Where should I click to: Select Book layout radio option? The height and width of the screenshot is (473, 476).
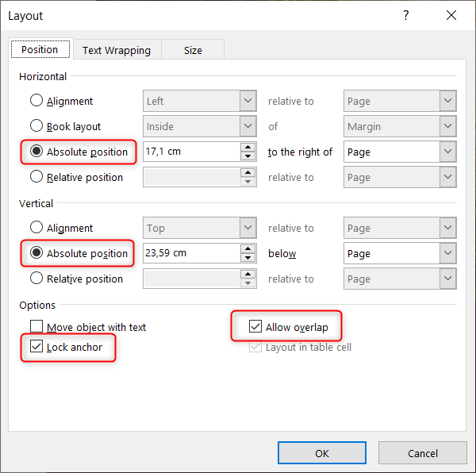pos(36,125)
